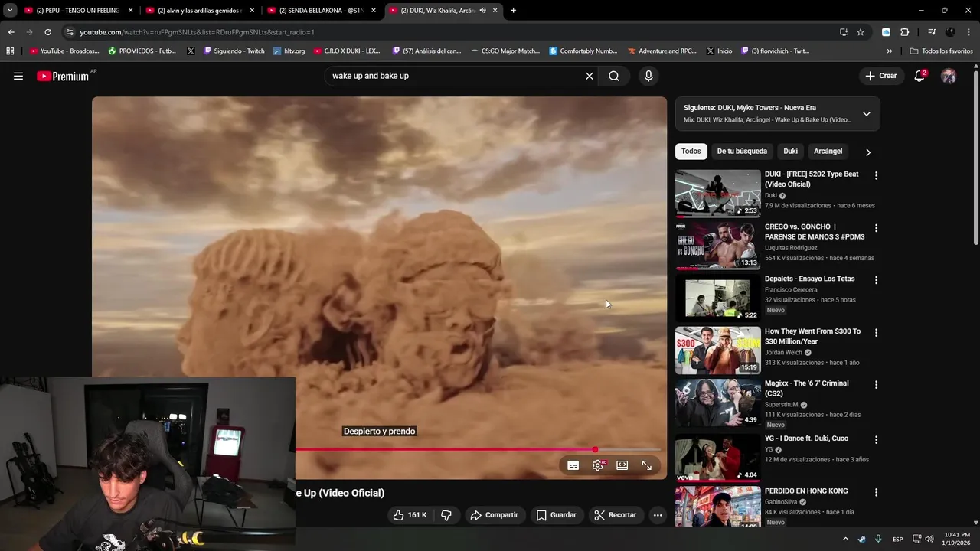Start voice search with the microphone
Screen dimensions: 980x551
pyautogui.click(x=648, y=76)
